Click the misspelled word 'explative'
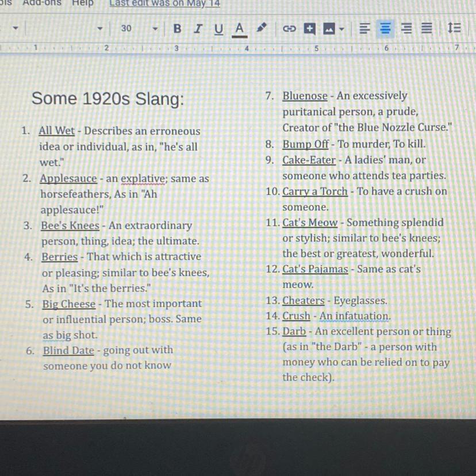476x476 pixels. tap(143, 179)
